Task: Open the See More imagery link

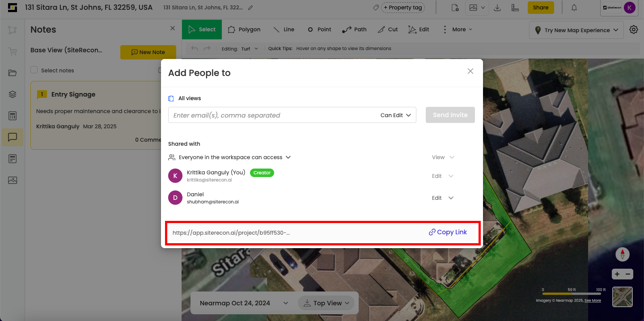Action: coord(593,300)
